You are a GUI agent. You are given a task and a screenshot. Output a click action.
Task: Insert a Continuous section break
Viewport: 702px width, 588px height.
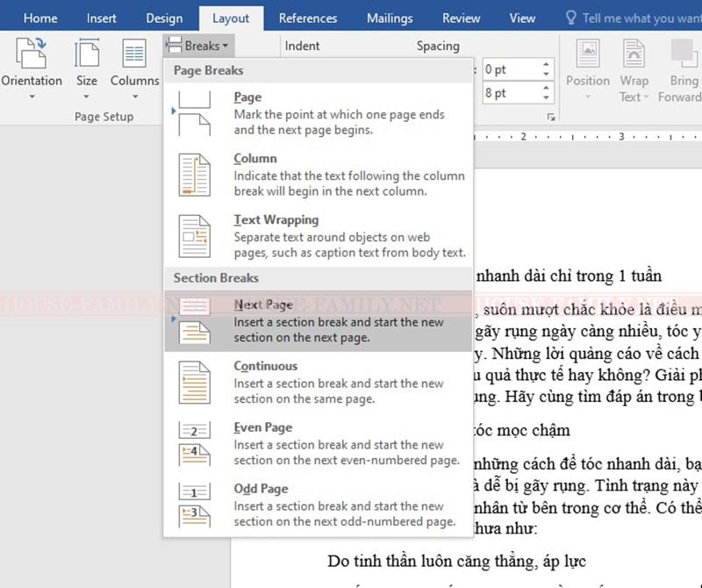(x=319, y=383)
